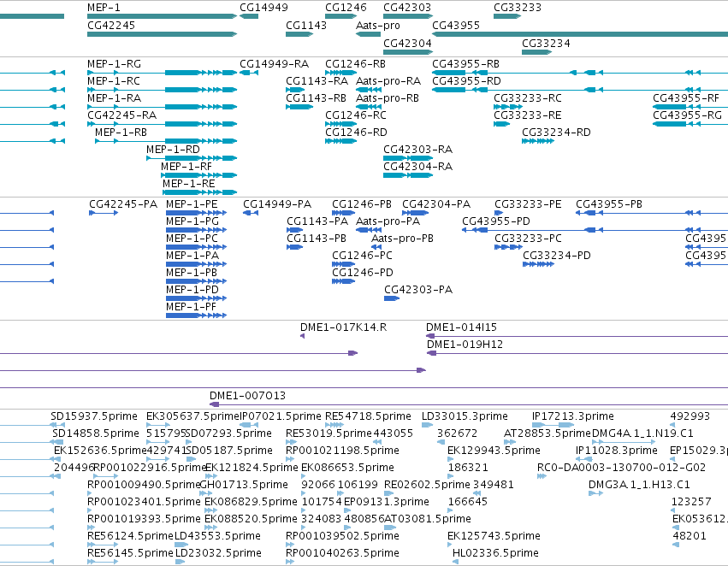Image resolution: width=728 pixels, height=566 pixels.
Task: Select transcript label CG43955-RB
Action: coord(465,64)
